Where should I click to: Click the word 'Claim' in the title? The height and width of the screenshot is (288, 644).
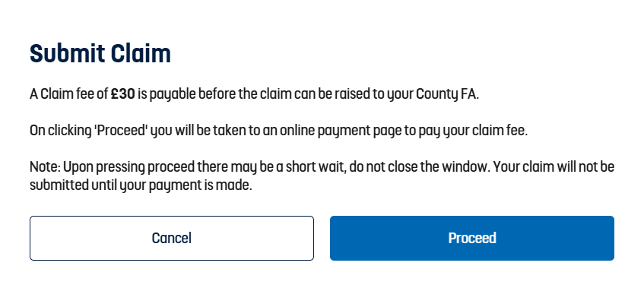click(x=141, y=53)
